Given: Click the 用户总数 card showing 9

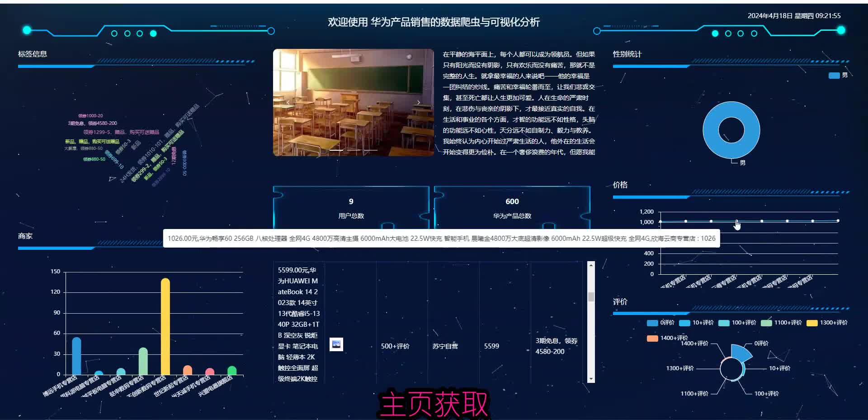Looking at the screenshot, I should point(351,208).
